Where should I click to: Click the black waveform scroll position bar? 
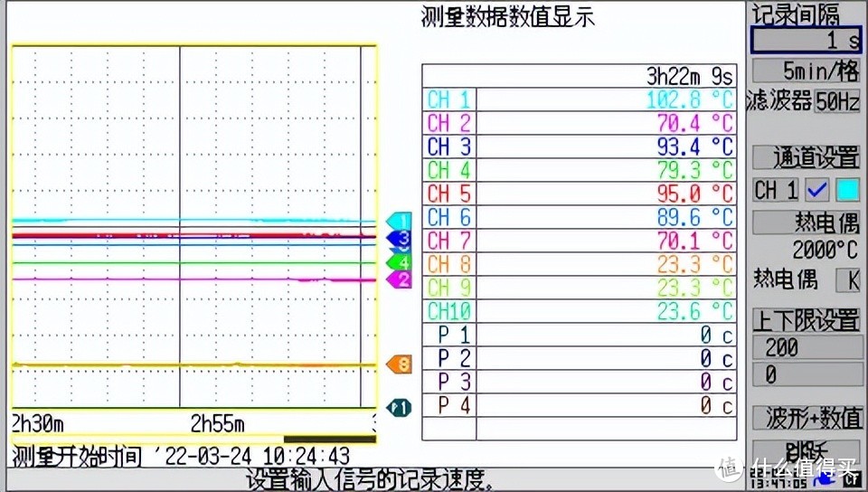pos(329,440)
